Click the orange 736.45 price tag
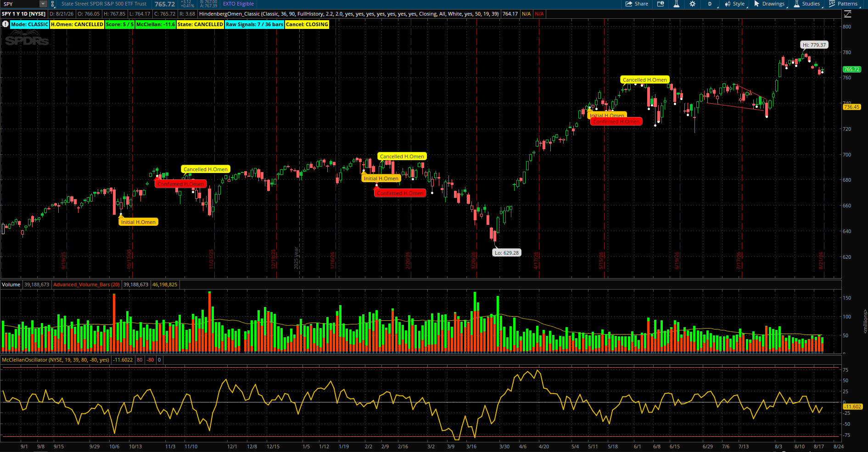The width and height of the screenshot is (868, 452). pos(851,107)
